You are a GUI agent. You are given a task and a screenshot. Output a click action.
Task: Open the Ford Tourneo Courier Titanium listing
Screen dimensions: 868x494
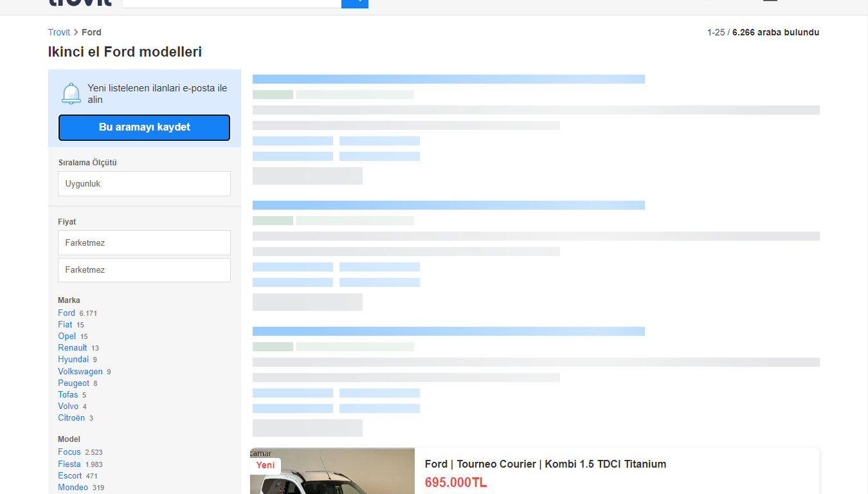coord(545,464)
